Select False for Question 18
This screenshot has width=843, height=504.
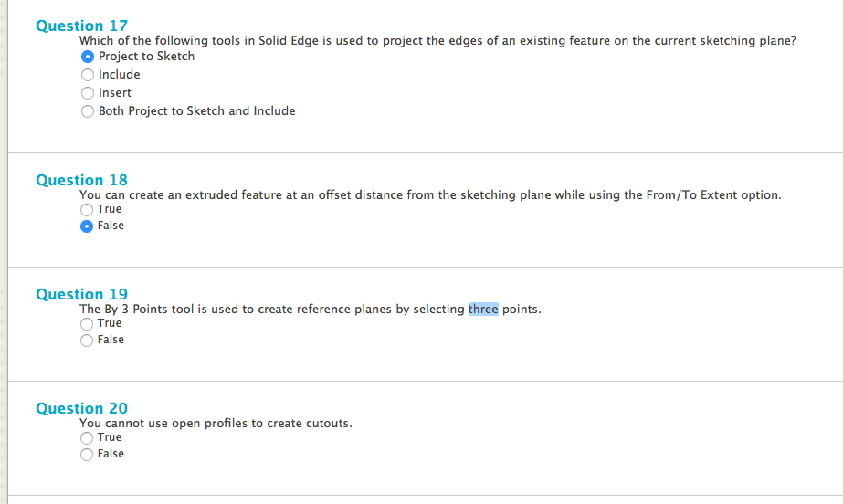pyautogui.click(x=87, y=226)
